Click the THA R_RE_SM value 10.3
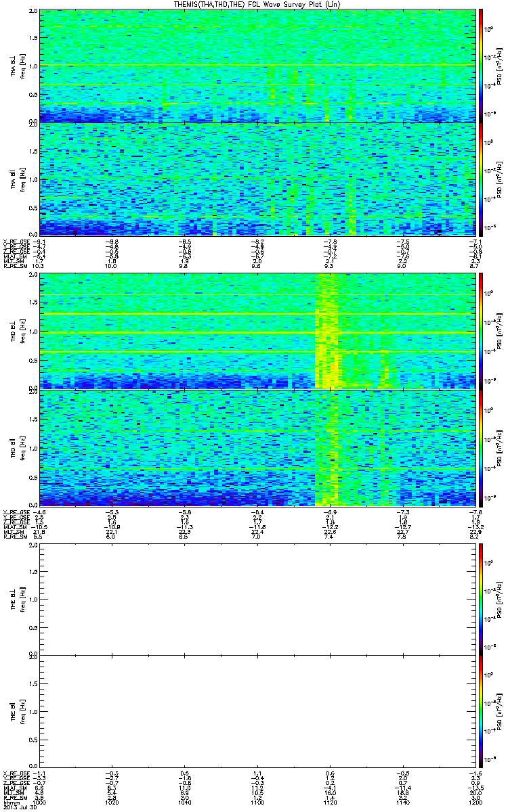 [39, 267]
